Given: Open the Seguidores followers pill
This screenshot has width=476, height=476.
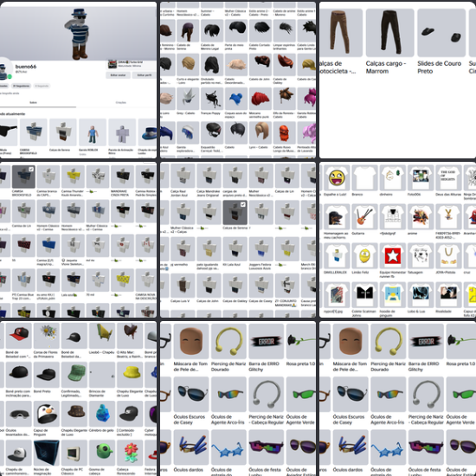Looking at the screenshot, I should (x=22, y=86).
